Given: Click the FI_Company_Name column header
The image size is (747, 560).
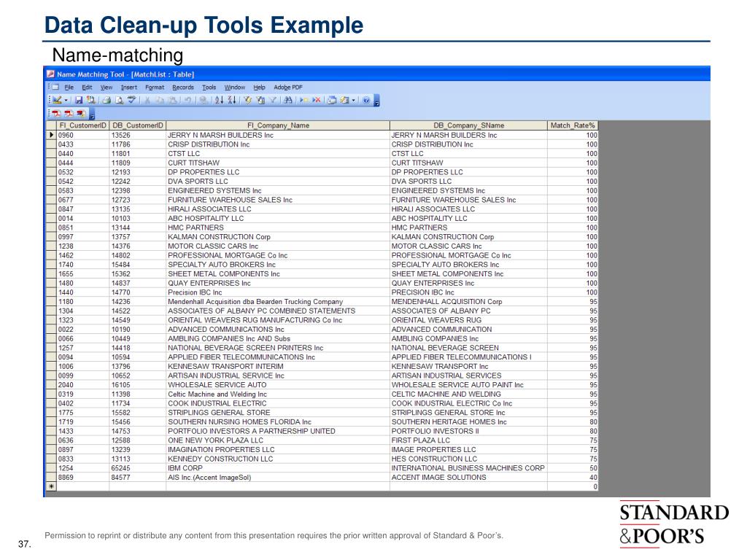Looking at the screenshot, I should tap(278, 125).
